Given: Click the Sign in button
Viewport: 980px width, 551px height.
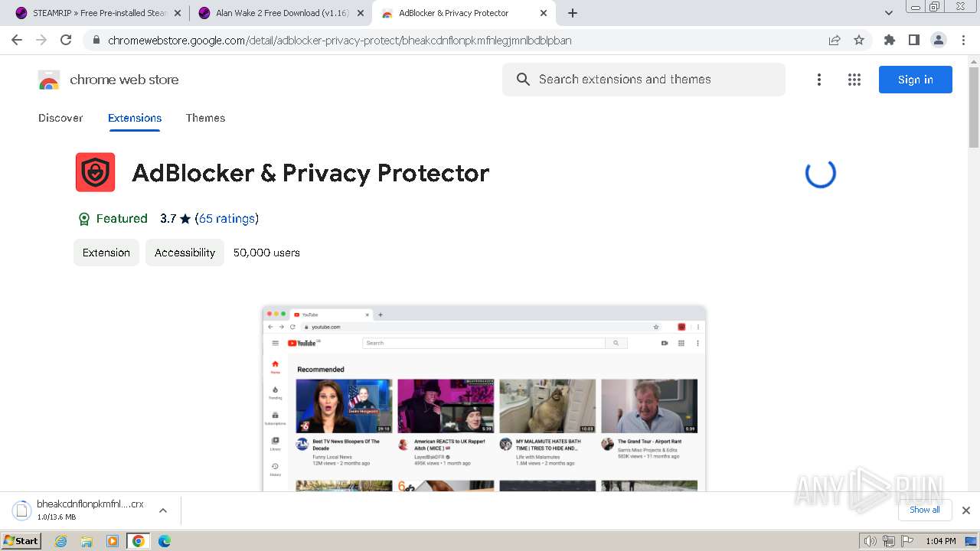Looking at the screenshot, I should tap(915, 80).
